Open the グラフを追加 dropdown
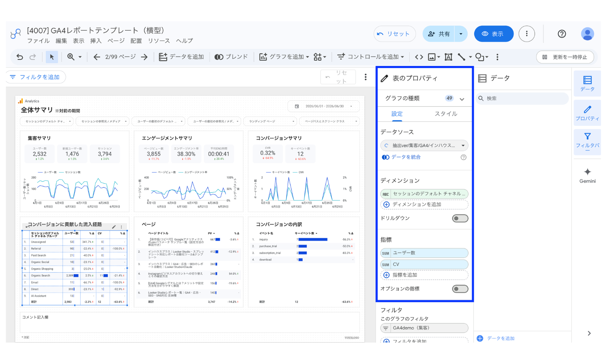Screen dimensions: 607x364 point(284,57)
